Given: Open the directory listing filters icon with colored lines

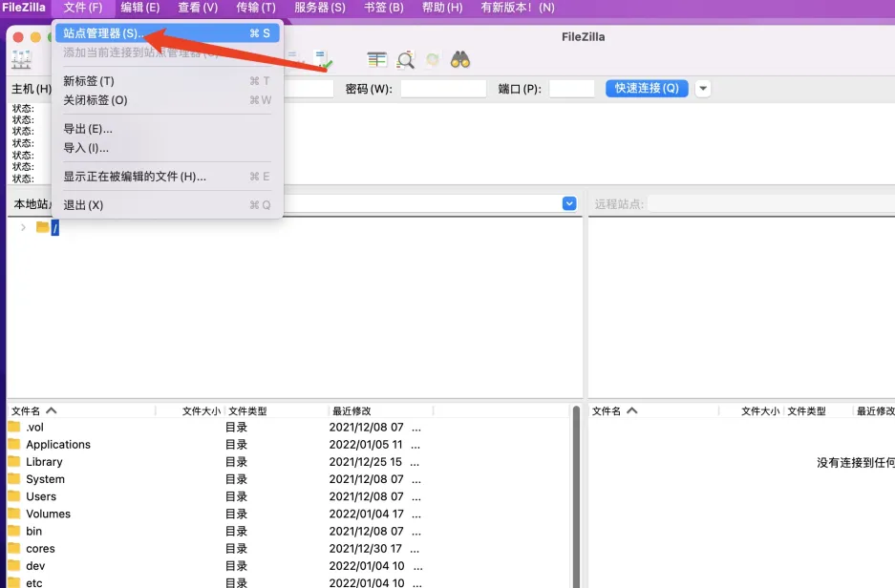Looking at the screenshot, I should coord(376,59).
